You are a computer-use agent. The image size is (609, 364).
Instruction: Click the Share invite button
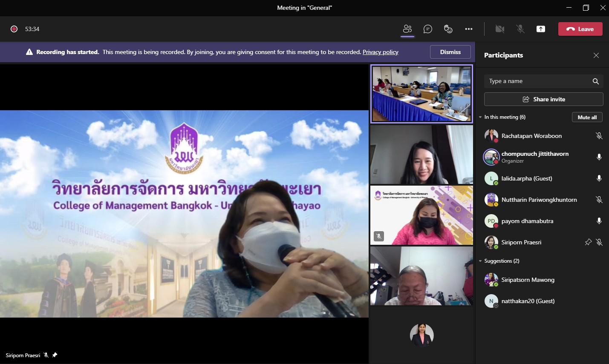[543, 99]
